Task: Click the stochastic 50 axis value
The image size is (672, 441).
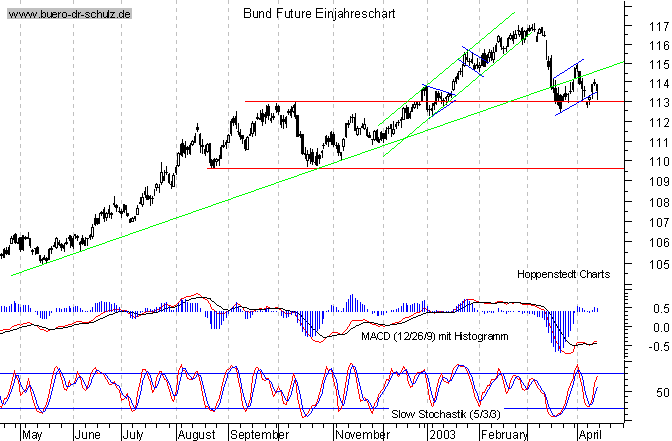Action: coord(663,393)
